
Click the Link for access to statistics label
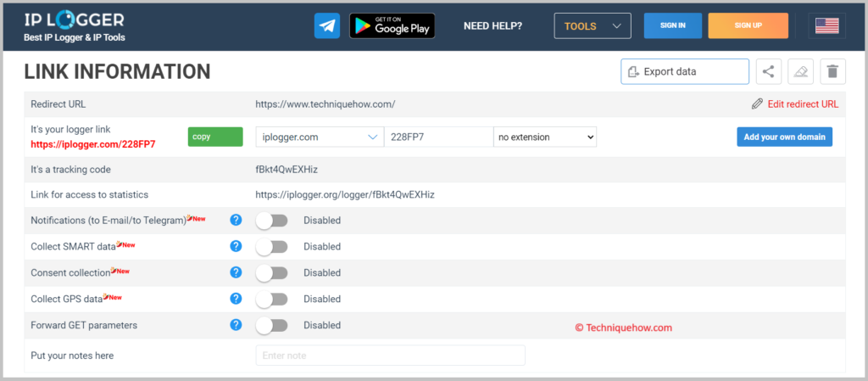(x=90, y=195)
